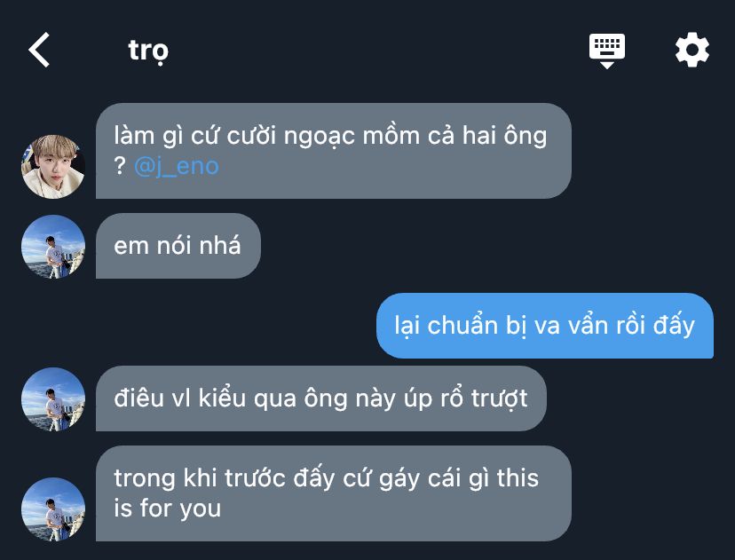Image resolution: width=735 pixels, height=560 pixels.
Task: Click the question mark before @j_eno
Action: coord(120,165)
